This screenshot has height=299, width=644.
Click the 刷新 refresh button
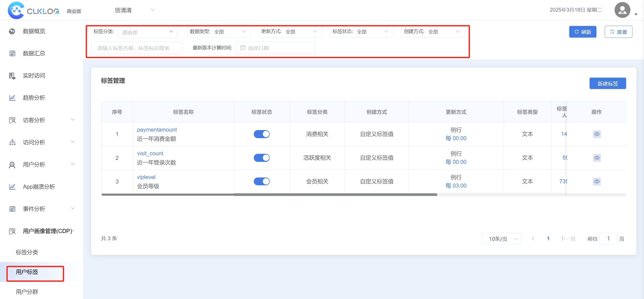tap(583, 32)
